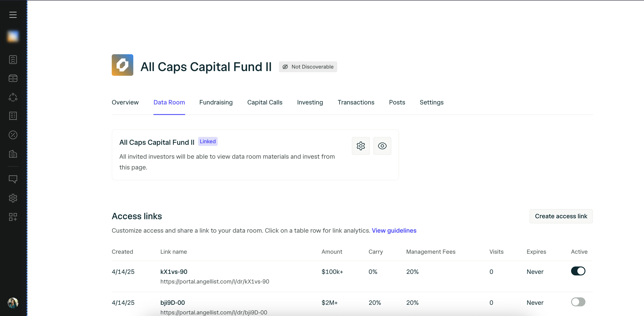Click the sidebar percent circle icon
The image size is (644, 316).
coord(13,135)
